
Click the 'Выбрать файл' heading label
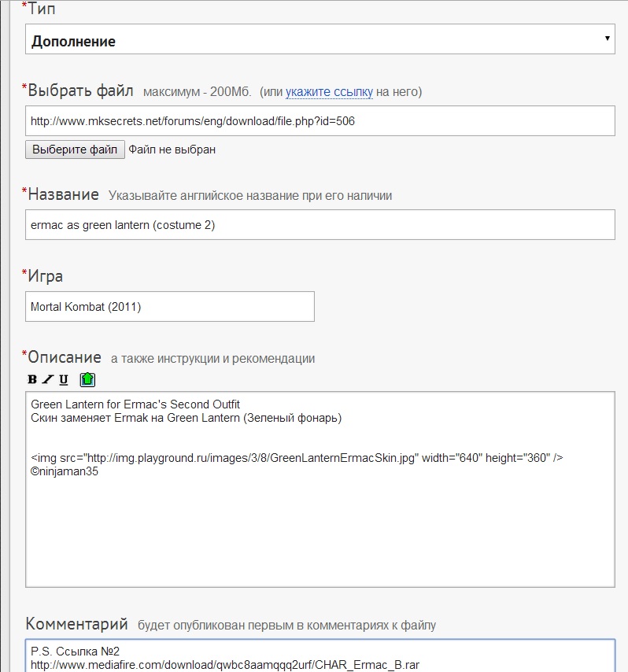[x=80, y=90]
